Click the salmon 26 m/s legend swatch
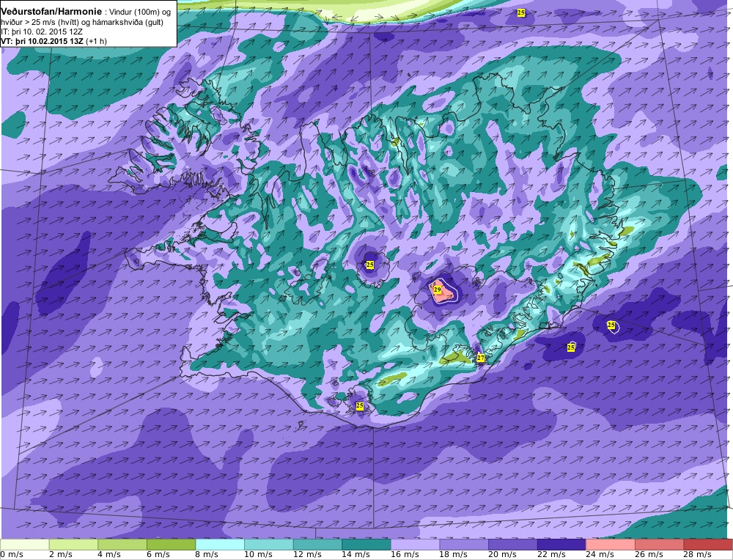This screenshot has height=560, width=733. point(660,545)
